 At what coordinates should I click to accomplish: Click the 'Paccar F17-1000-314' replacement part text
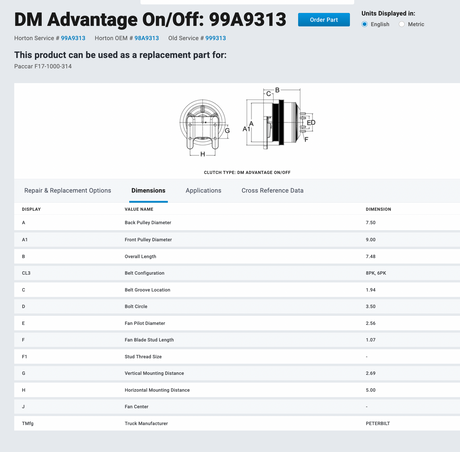[x=43, y=66]
